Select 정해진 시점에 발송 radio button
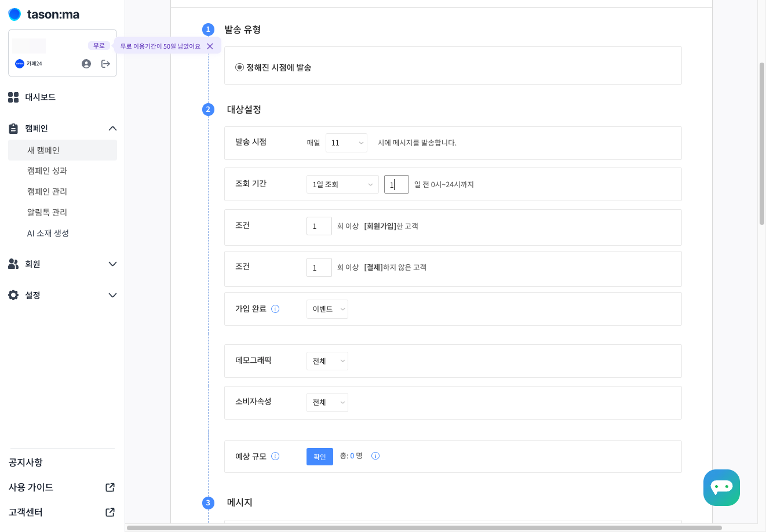Viewport: 766px width, 532px height. [239, 67]
